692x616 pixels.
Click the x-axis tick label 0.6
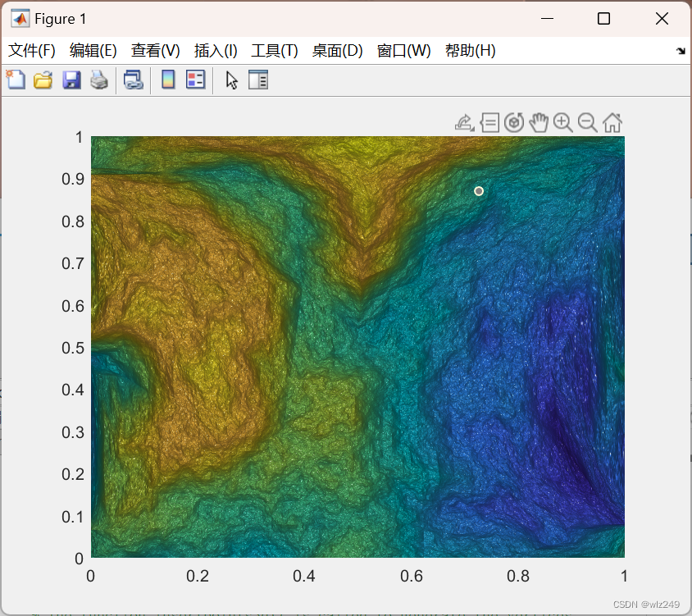click(x=412, y=577)
